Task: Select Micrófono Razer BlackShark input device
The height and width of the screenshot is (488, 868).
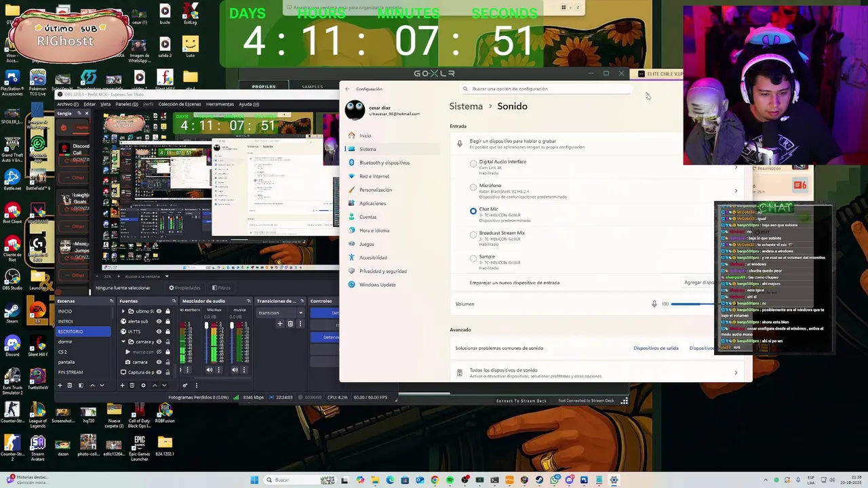Action: pos(473,187)
